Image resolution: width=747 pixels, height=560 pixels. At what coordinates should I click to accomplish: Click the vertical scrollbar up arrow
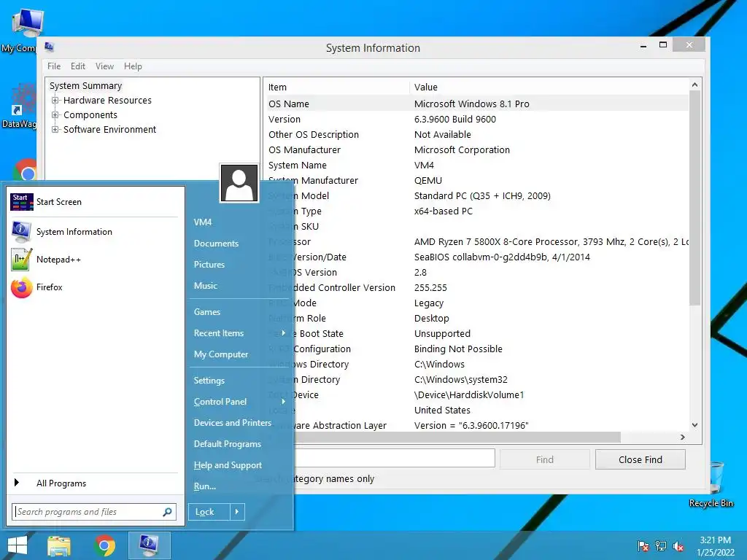695,85
